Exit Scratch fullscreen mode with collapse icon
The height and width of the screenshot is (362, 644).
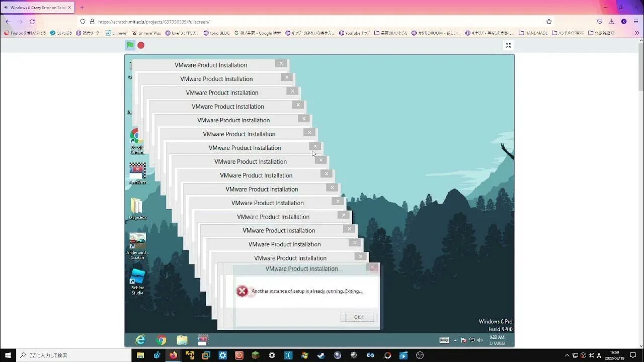pyautogui.click(x=508, y=45)
